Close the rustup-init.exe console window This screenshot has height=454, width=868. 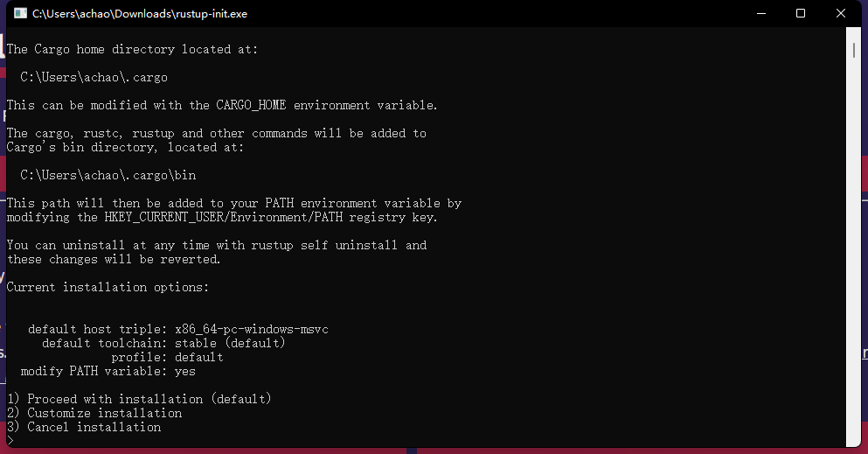(x=841, y=14)
